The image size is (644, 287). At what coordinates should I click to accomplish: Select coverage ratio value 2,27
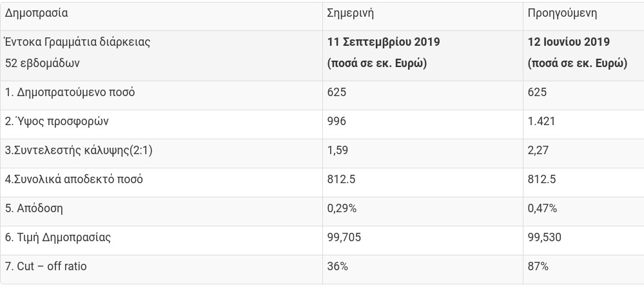538,150
